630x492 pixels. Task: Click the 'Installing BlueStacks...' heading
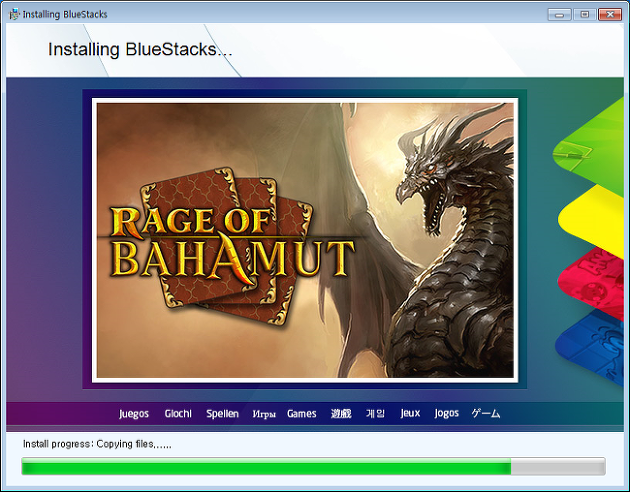(140, 50)
